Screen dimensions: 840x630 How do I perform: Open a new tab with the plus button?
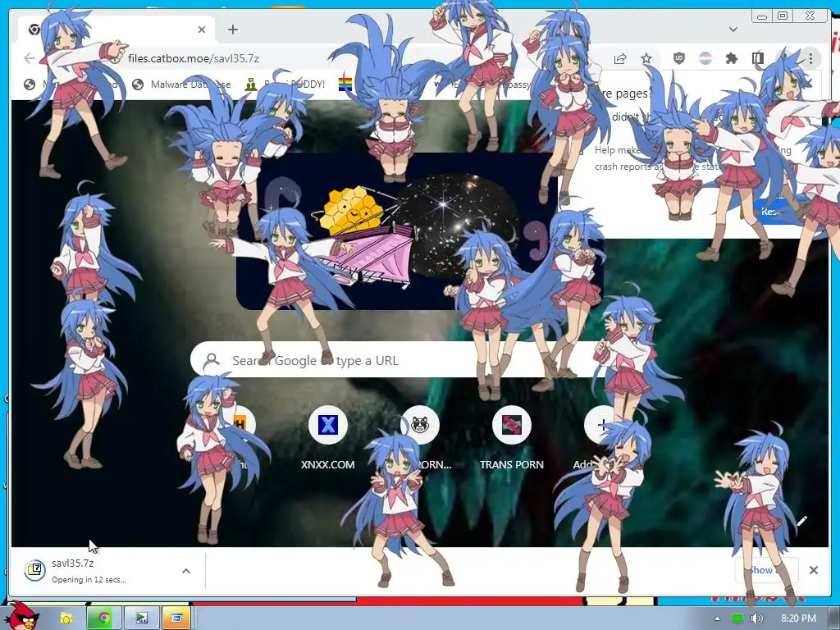tap(232, 30)
